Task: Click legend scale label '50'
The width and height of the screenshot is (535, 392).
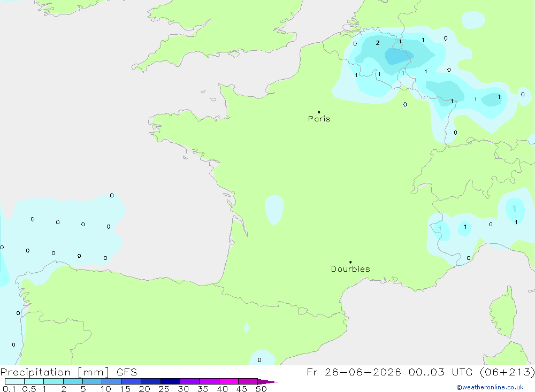Action: coord(261,389)
